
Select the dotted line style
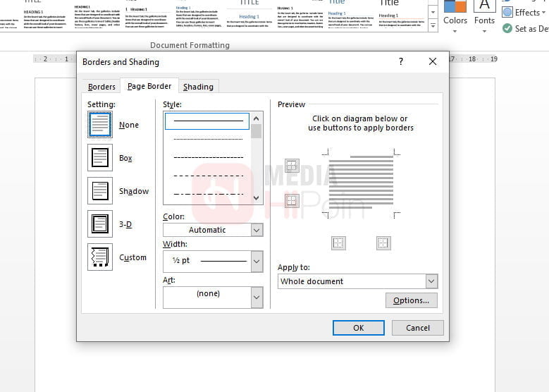pos(207,139)
